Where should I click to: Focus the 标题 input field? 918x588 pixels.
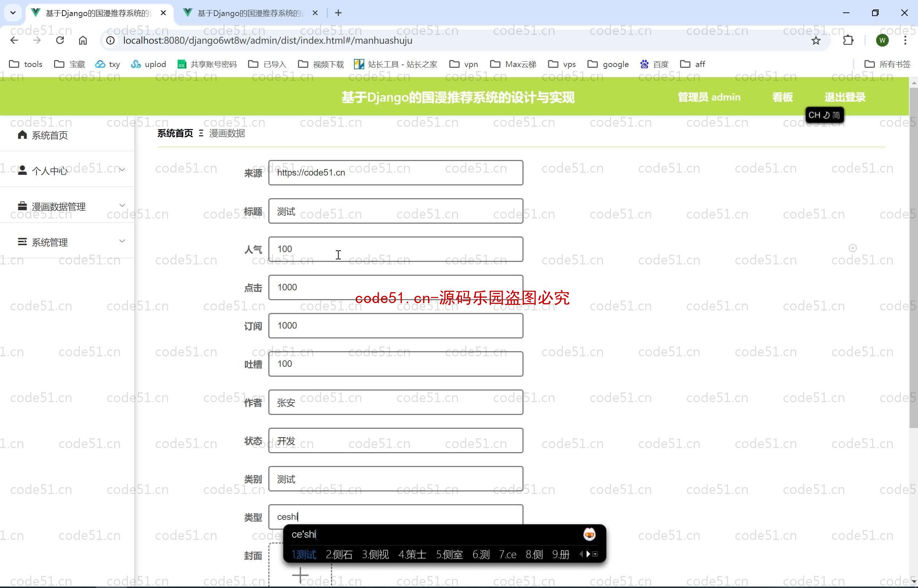[x=396, y=211]
